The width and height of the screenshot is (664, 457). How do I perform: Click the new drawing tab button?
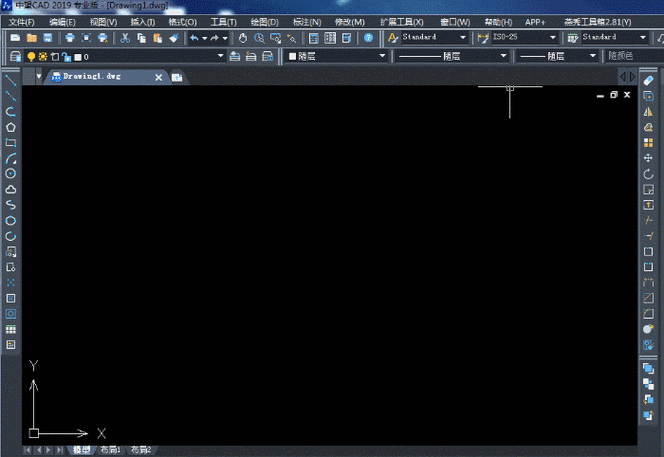coord(177,77)
